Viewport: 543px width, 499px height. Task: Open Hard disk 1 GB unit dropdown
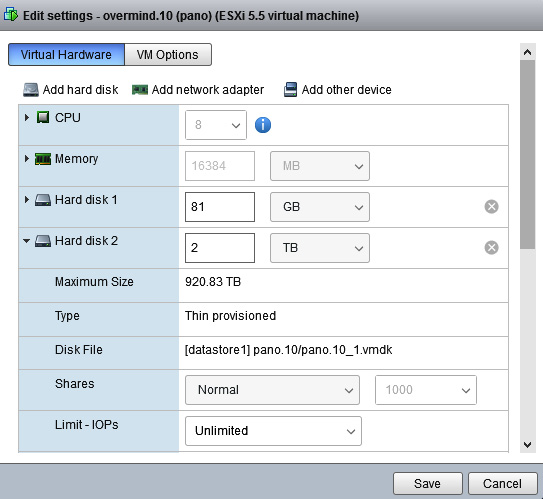click(x=320, y=207)
